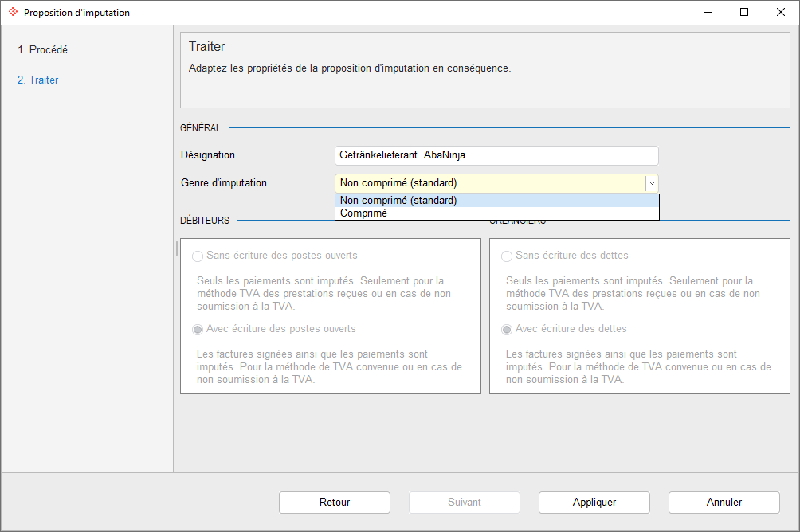Click the 'Traiter' heading text
This screenshot has height=532, width=800.
pos(206,47)
